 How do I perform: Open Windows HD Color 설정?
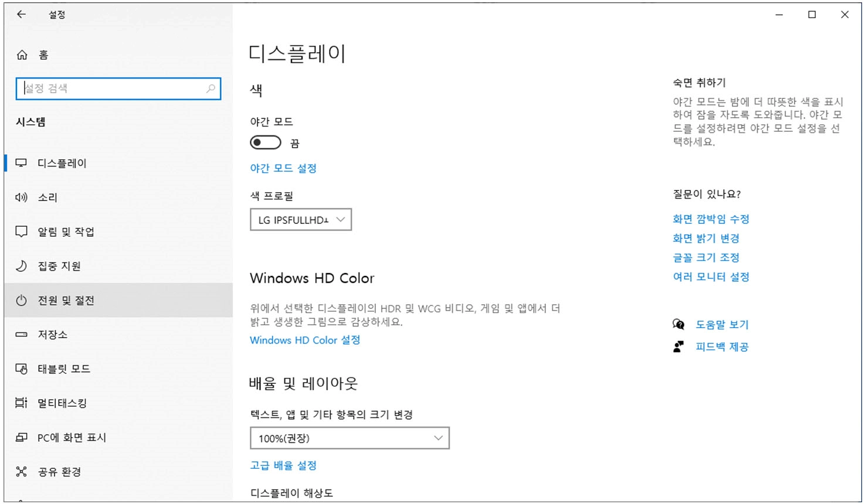click(x=305, y=340)
